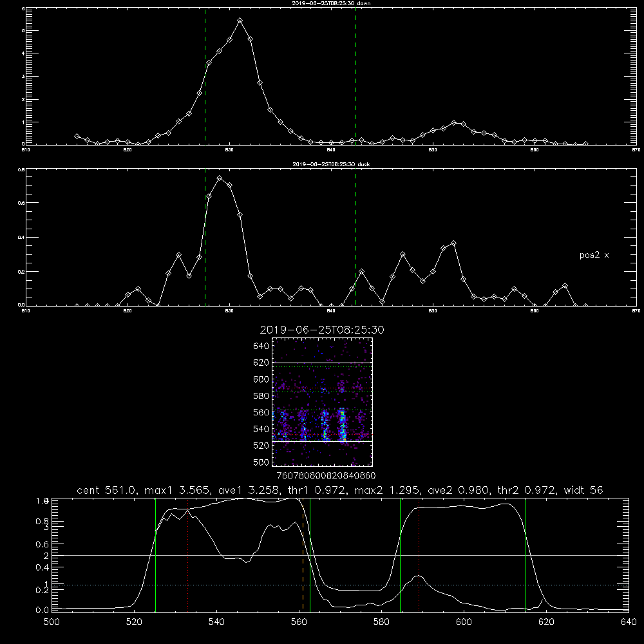This screenshot has height=644, width=644.
Task: Click the upper white solid line in the image
Action: pyautogui.click(x=323, y=363)
